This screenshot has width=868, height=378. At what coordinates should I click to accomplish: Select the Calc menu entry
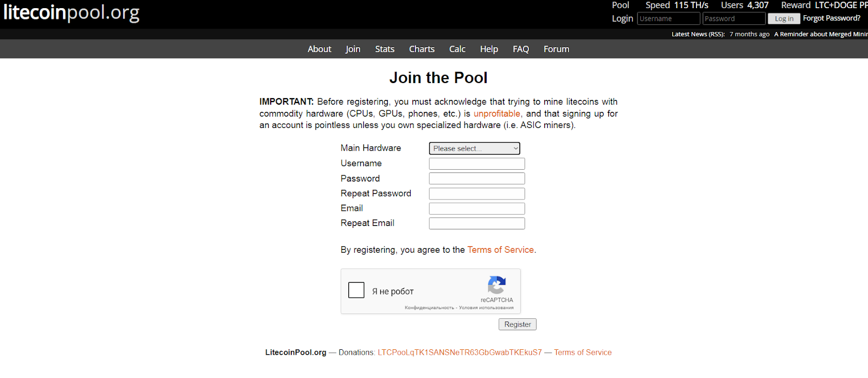(457, 49)
